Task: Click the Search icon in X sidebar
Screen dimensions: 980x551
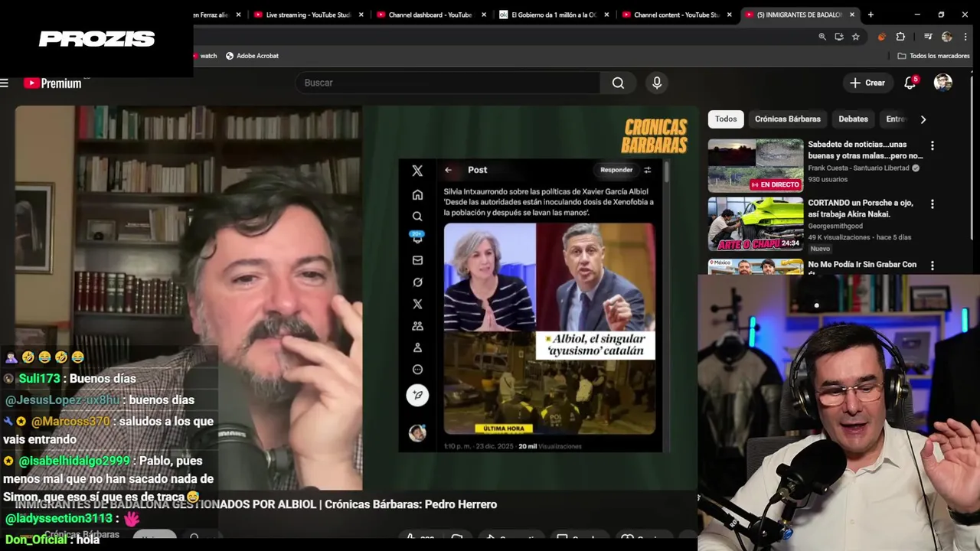Action: [417, 217]
